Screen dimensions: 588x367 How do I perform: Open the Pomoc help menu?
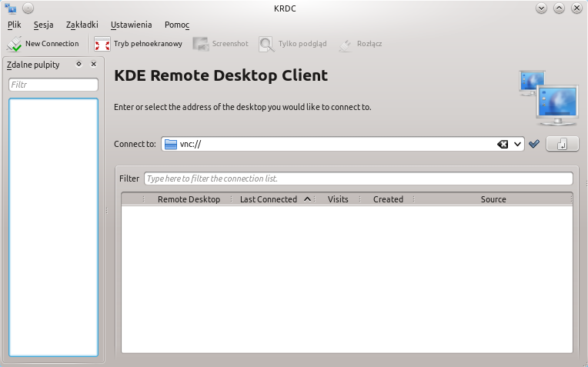tap(177, 25)
